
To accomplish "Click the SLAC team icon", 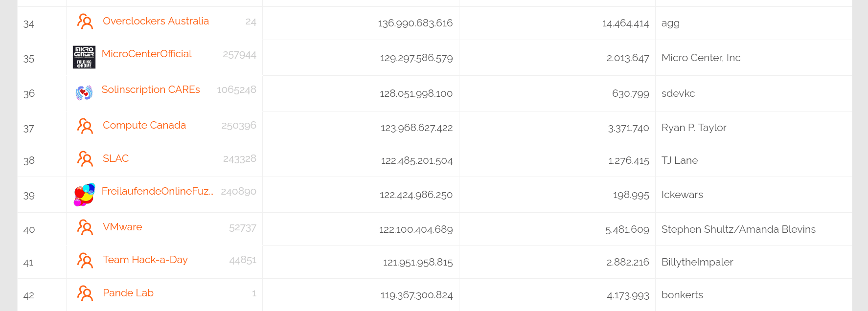I will pos(85,159).
